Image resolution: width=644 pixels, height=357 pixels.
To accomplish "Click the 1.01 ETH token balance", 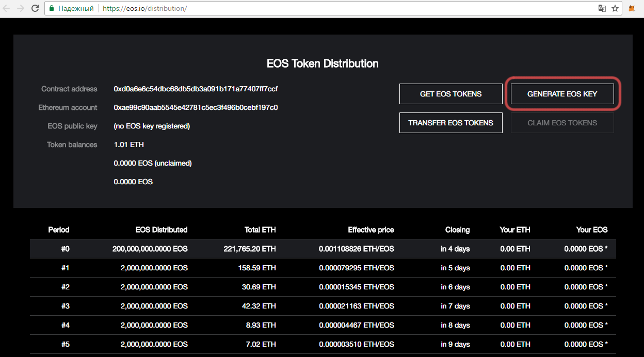I will [129, 144].
